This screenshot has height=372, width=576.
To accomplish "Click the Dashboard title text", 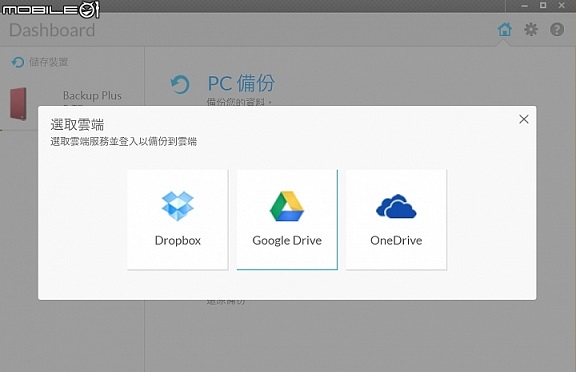I will 52,30.
